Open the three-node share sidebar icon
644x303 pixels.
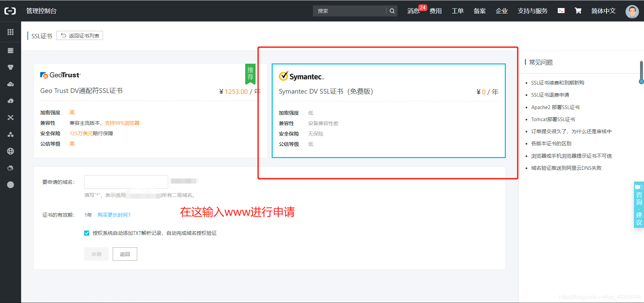10,134
